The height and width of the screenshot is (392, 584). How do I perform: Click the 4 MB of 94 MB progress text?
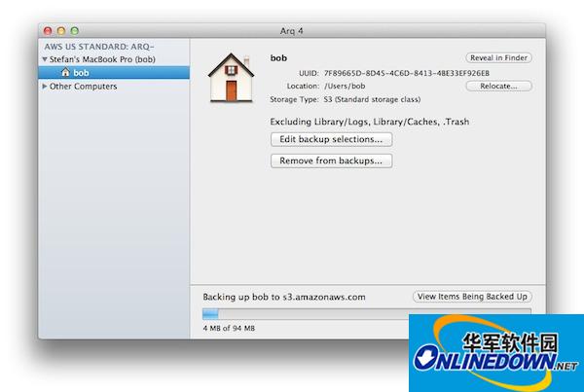(229, 329)
